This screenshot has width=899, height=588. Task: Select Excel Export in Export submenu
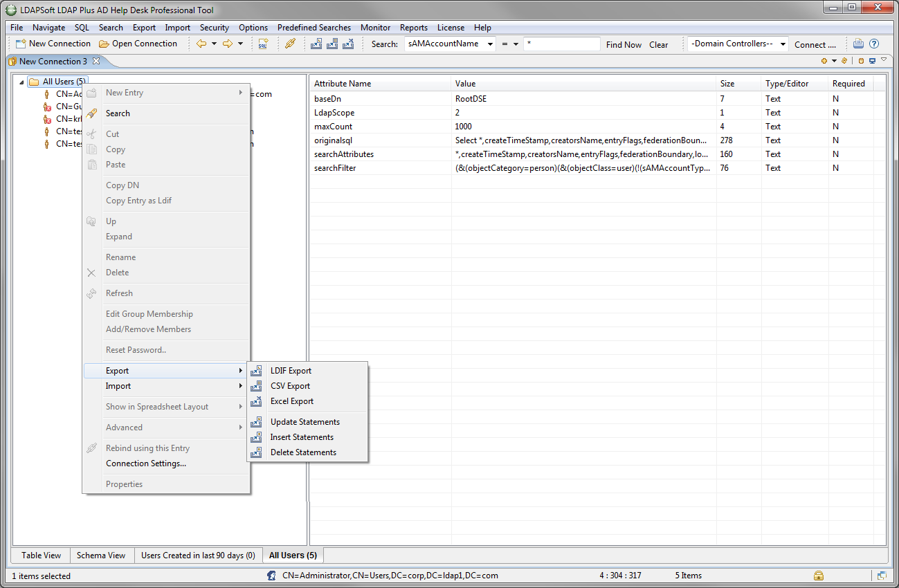coord(291,401)
